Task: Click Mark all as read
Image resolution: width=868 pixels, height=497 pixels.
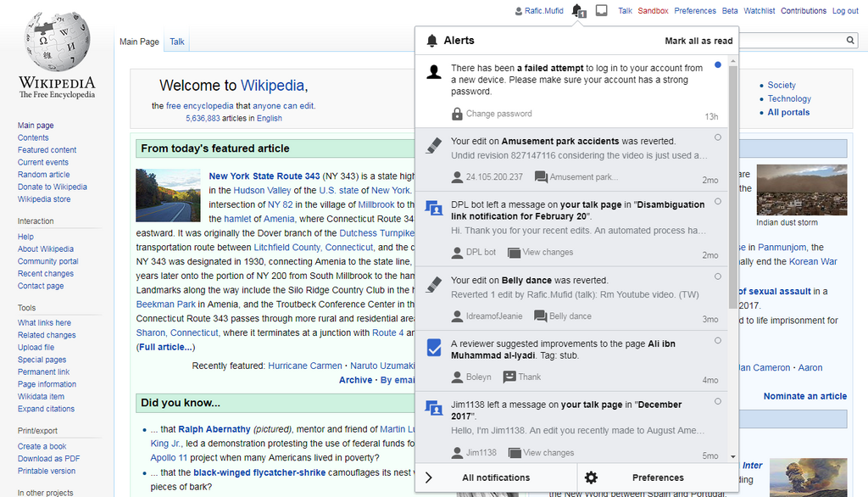Action: (698, 41)
